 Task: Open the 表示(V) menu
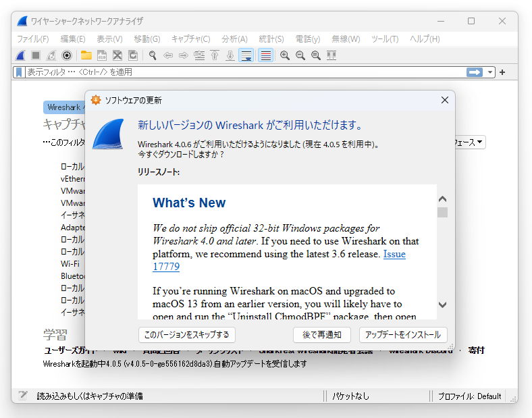pos(109,39)
